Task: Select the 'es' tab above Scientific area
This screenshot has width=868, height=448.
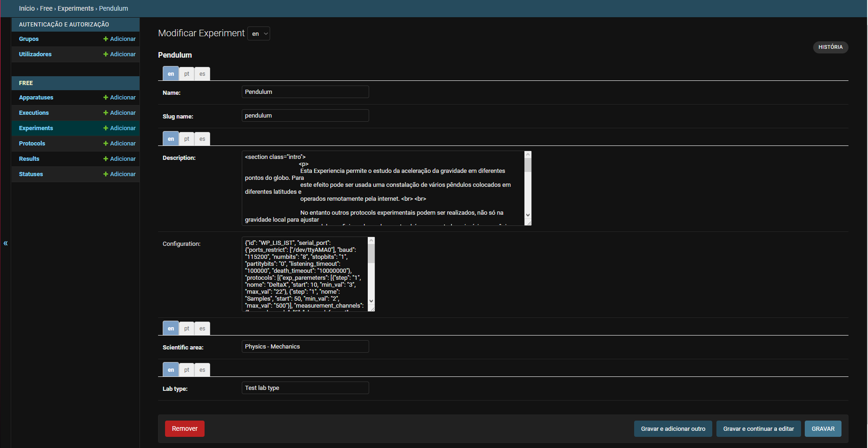Action: point(202,329)
